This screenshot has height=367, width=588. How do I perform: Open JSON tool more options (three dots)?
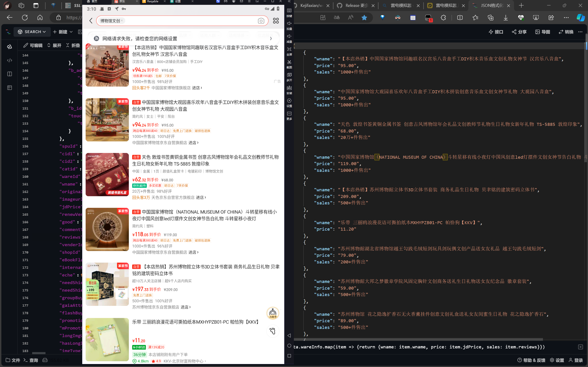pyautogui.click(x=580, y=32)
